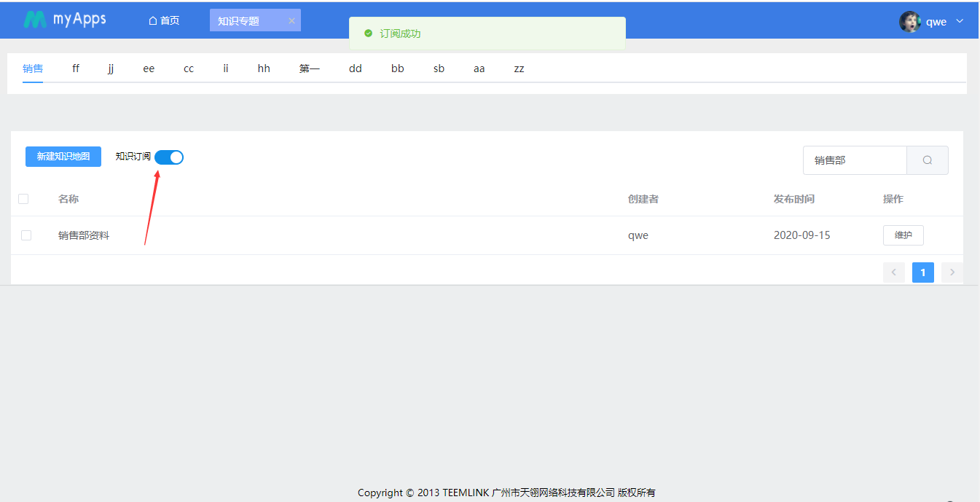Switch to the jj category tab
This screenshot has width=980, height=502.
111,68
